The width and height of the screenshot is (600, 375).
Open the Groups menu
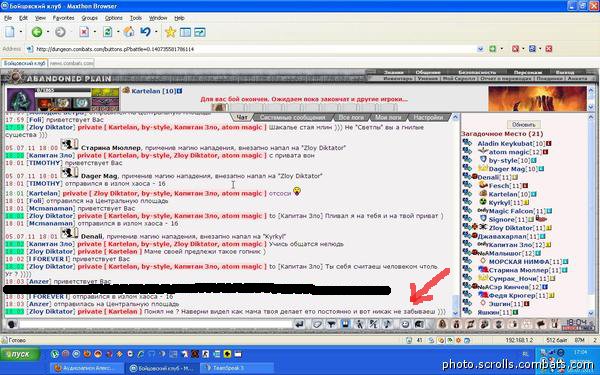pyautogui.click(x=90, y=18)
